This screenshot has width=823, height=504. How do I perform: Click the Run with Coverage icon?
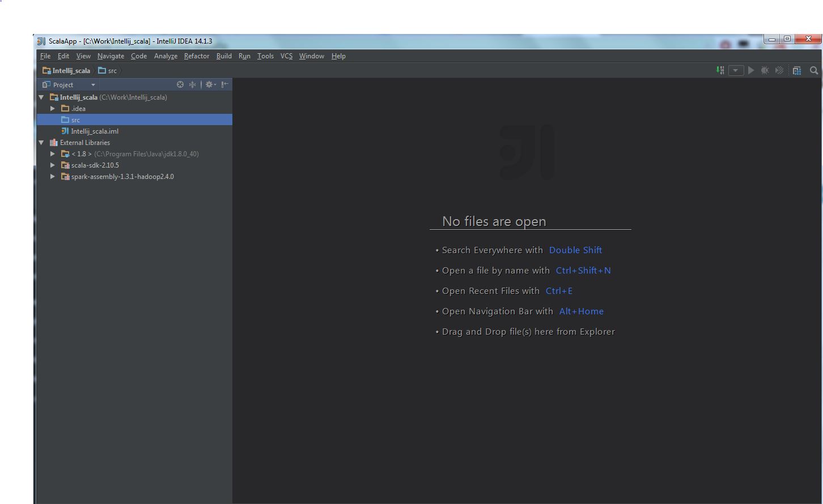tap(779, 70)
